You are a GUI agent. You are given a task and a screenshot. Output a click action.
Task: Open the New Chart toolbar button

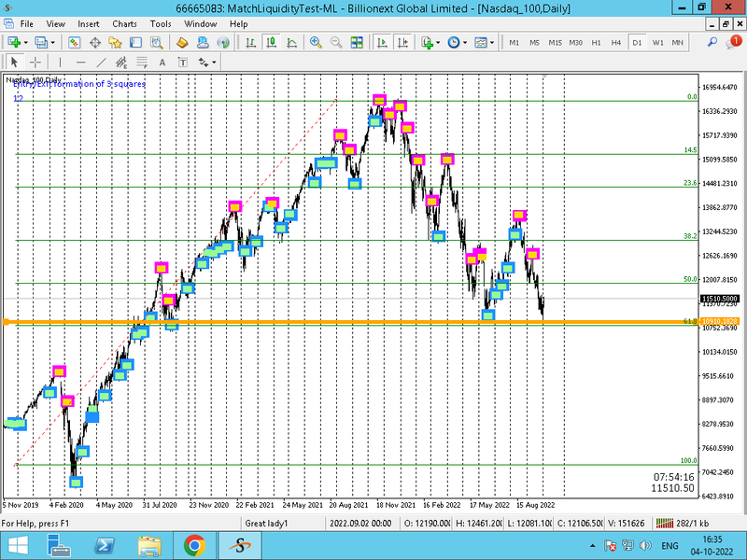(x=14, y=42)
